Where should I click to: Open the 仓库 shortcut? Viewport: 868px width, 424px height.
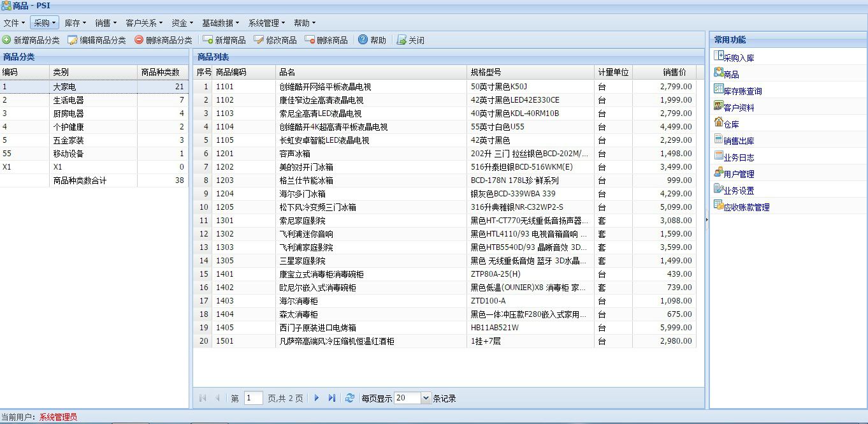point(727,124)
